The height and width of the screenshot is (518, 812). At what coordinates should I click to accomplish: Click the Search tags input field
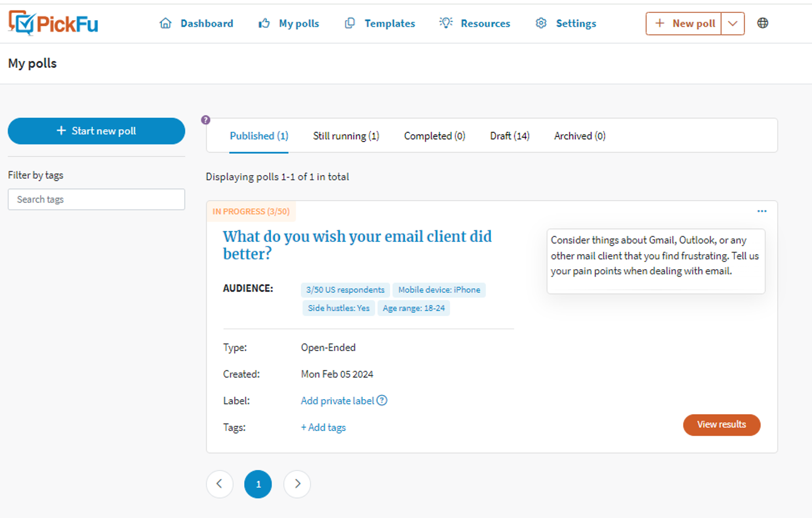click(x=96, y=199)
